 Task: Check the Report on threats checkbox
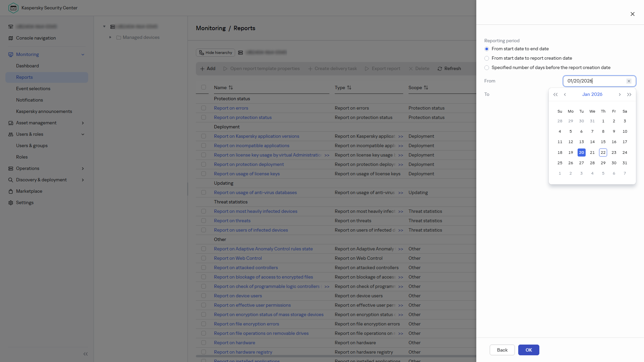point(204,221)
